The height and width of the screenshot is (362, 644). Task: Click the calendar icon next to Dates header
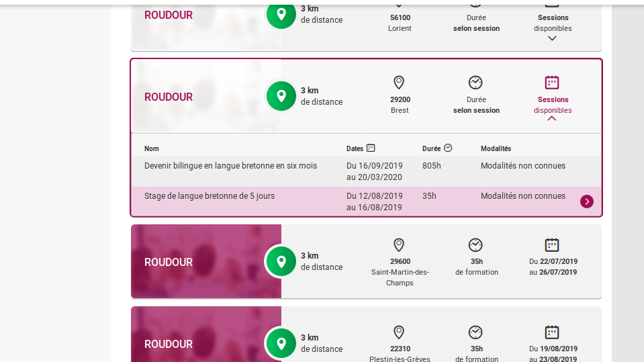coord(371,148)
